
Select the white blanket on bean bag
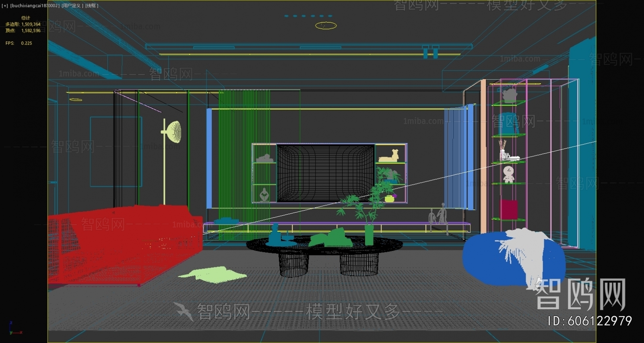click(523, 250)
